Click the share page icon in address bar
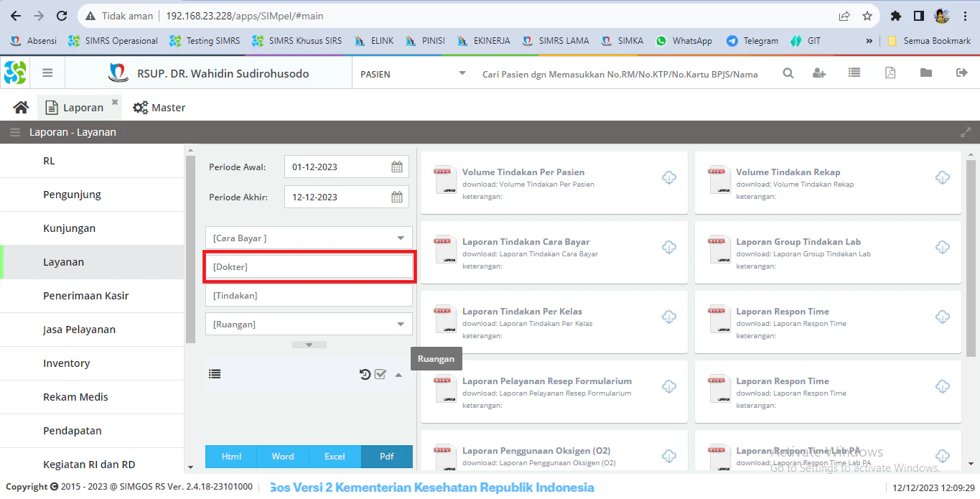This screenshot has height=499, width=980. tap(844, 16)
